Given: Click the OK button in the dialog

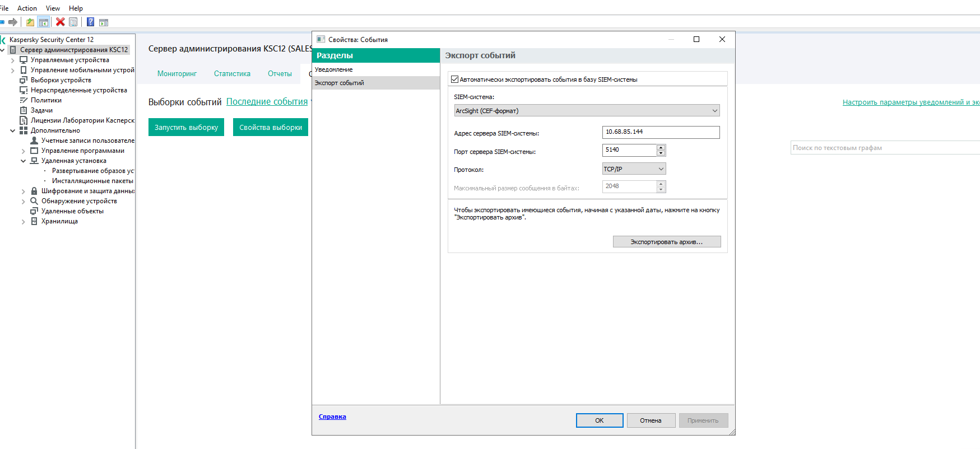Looking at the screenshot, I should [x=600, y=420].
